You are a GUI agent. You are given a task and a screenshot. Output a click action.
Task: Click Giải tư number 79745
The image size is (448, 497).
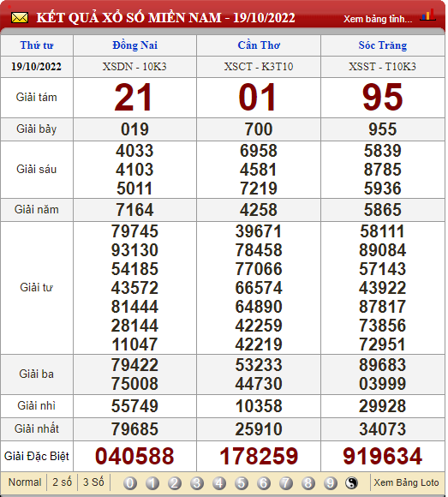(x=134, y=231)
